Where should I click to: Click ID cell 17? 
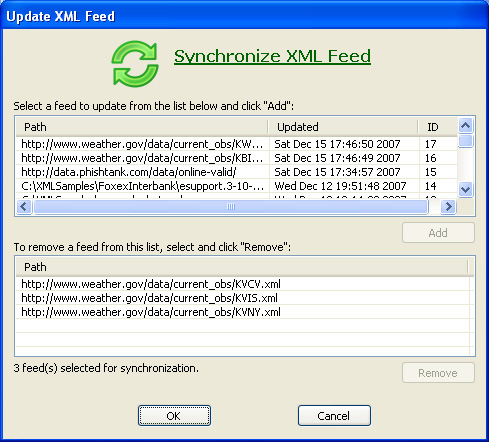(430, 144)
